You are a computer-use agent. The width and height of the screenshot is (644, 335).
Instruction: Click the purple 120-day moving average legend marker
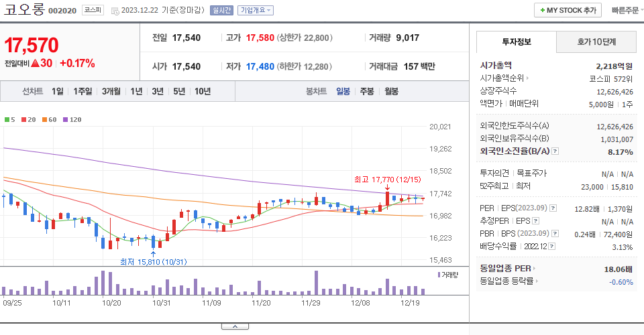[x=65, y=120]
